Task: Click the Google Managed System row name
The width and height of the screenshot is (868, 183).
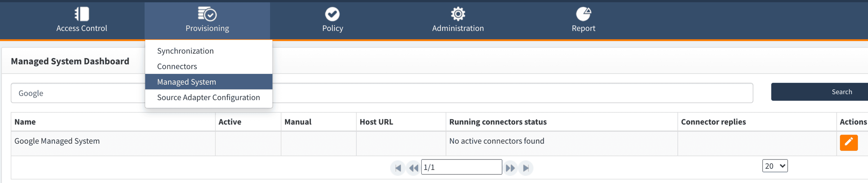Action: 57,141
